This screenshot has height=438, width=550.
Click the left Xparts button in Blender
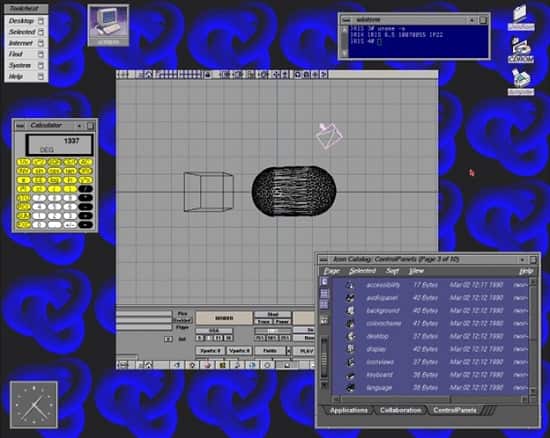(x=210, y=350)
